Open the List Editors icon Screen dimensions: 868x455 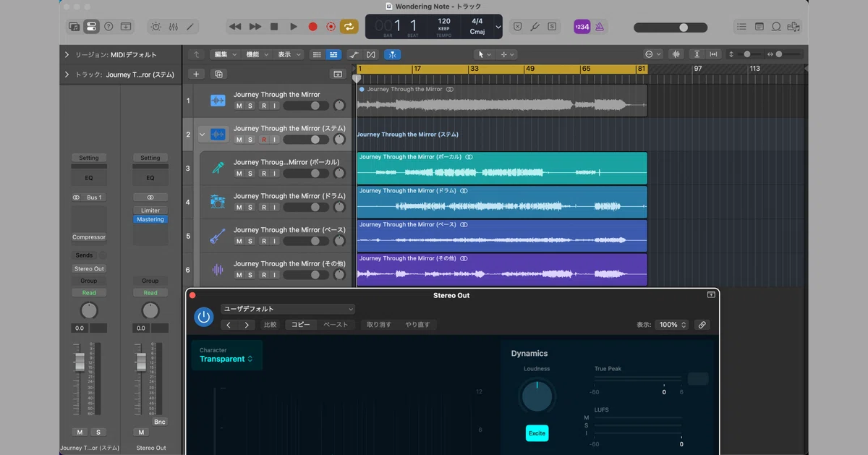pos(741,27)
